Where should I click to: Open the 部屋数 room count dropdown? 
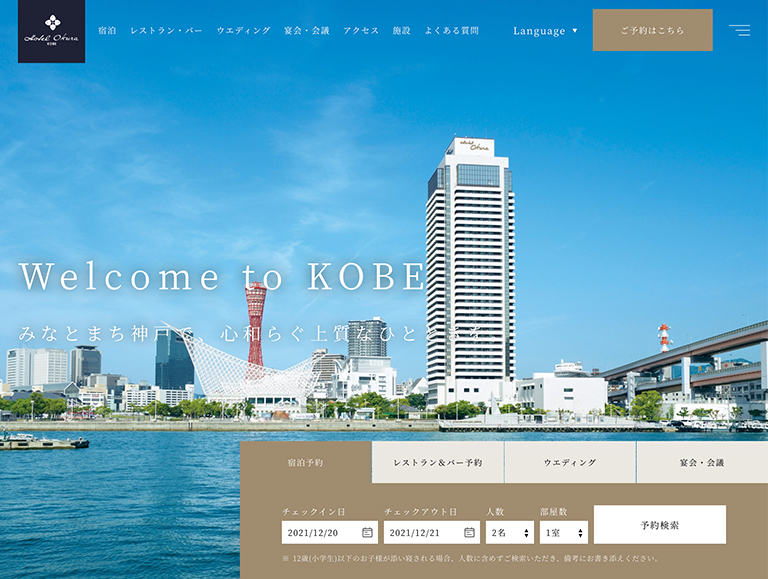pos(564,533)
